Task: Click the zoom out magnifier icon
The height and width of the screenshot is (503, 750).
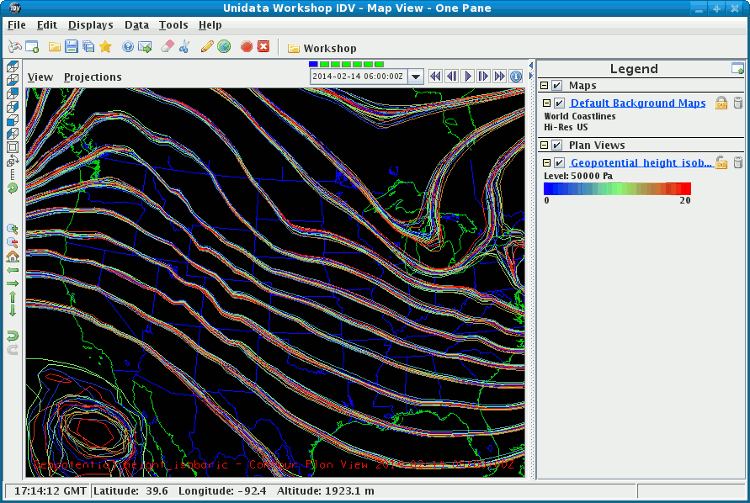Action: (12, 242)
